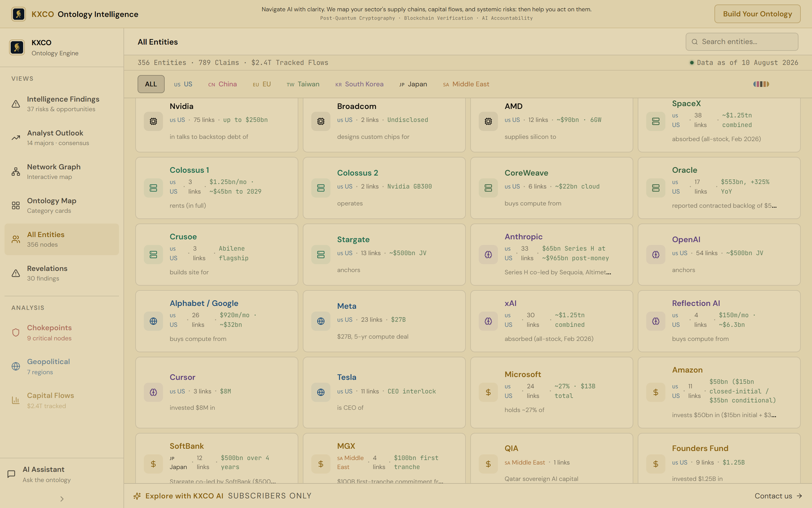The height and width of the screenshot is (508, 812).
Task: Filter entities by China
Action: pyautogui.click(x=222, y=84)
